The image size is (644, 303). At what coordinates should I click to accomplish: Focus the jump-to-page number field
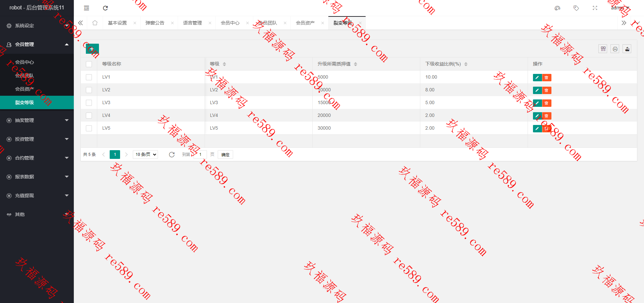click(x=200, y=155)
